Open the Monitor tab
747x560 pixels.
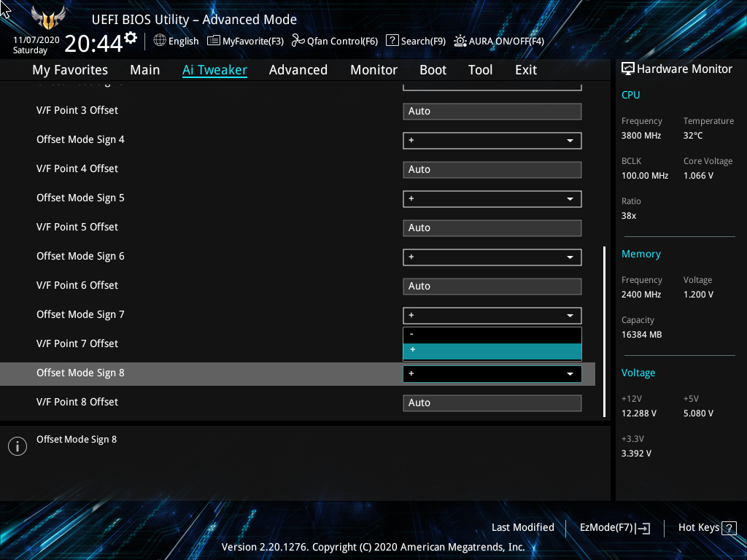374,70
